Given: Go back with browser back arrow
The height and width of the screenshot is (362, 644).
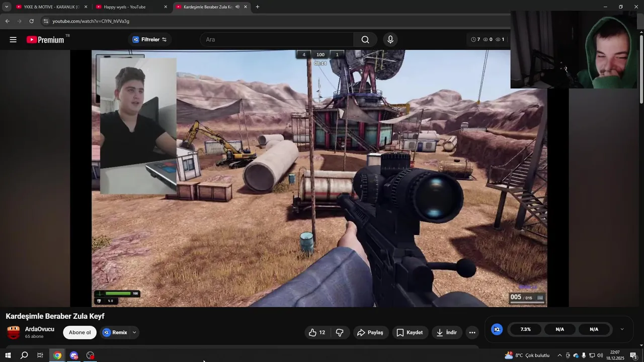Looking at the screenshot, I should coord(7,21).
